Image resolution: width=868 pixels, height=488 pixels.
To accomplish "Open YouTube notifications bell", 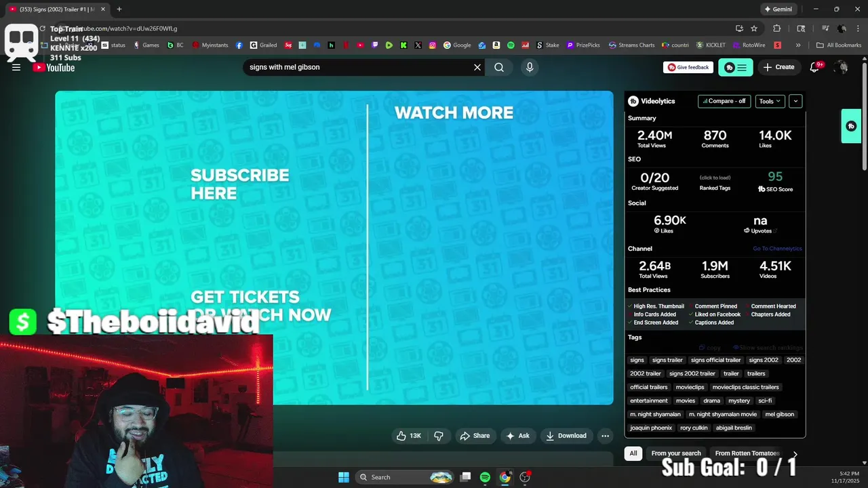I will (816, 67).
